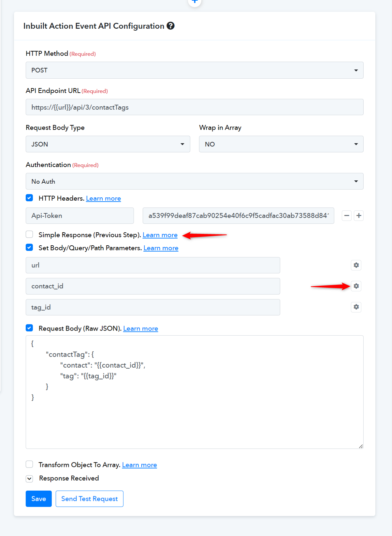Open settings gear for tag_id parameter
392x536 pixels.
[356, 307]
